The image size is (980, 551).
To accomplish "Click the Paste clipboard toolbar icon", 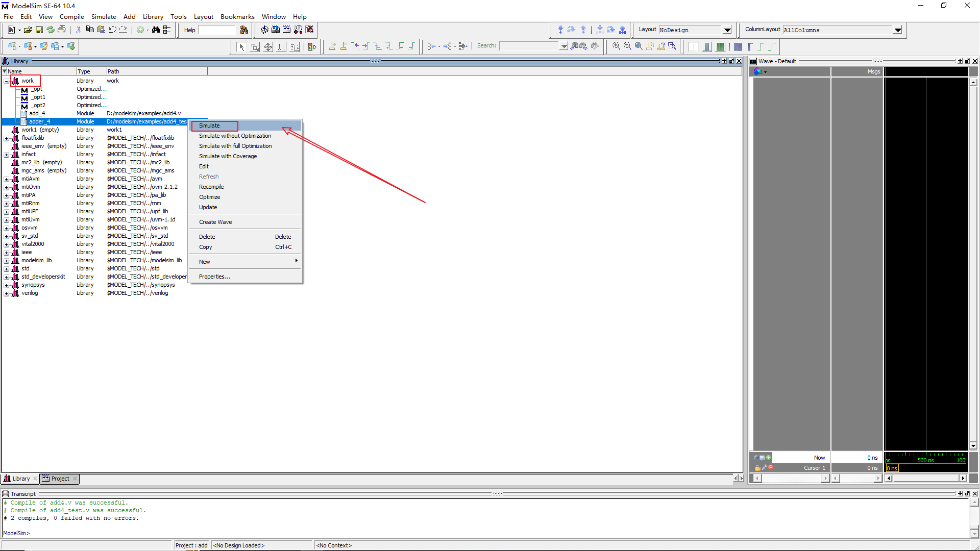I will pyautogui.click(x=101, y=30).
